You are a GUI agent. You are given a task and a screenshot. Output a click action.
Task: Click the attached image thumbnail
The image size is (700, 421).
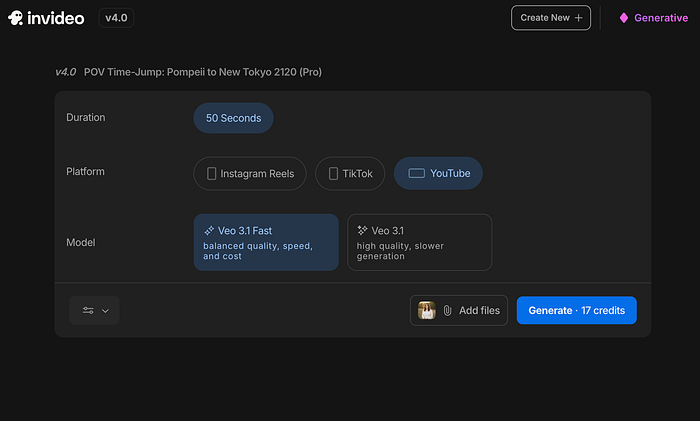(x=427, y=311)
